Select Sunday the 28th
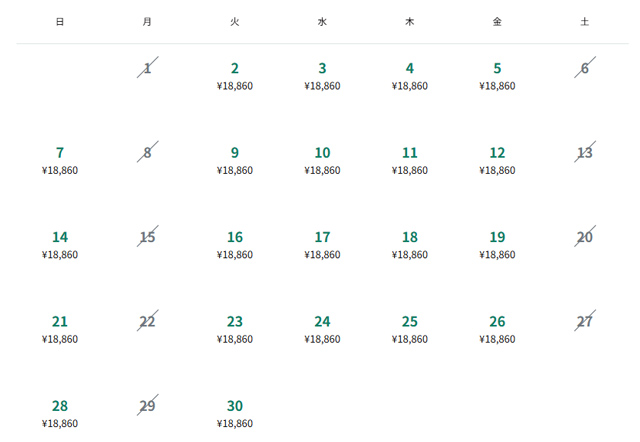The height and width of the screenshot is (442, 640). 60,413
